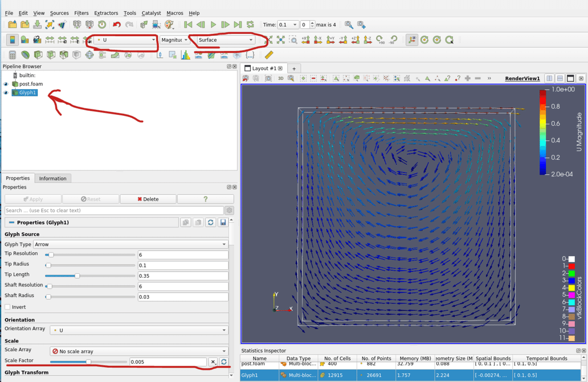588x382 pixels.
Task: Switch to the Information tab
Action: (x=53, y=178)
